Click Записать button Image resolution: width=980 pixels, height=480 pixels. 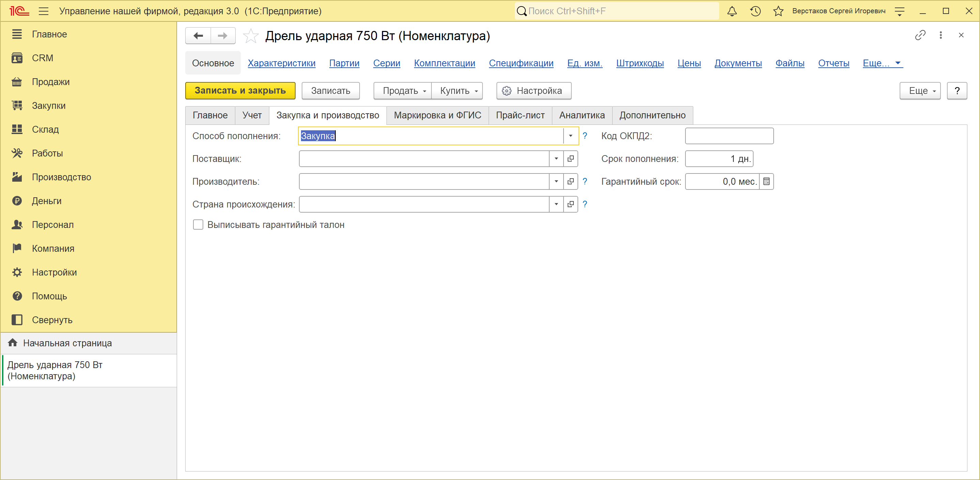coord(331,91)
